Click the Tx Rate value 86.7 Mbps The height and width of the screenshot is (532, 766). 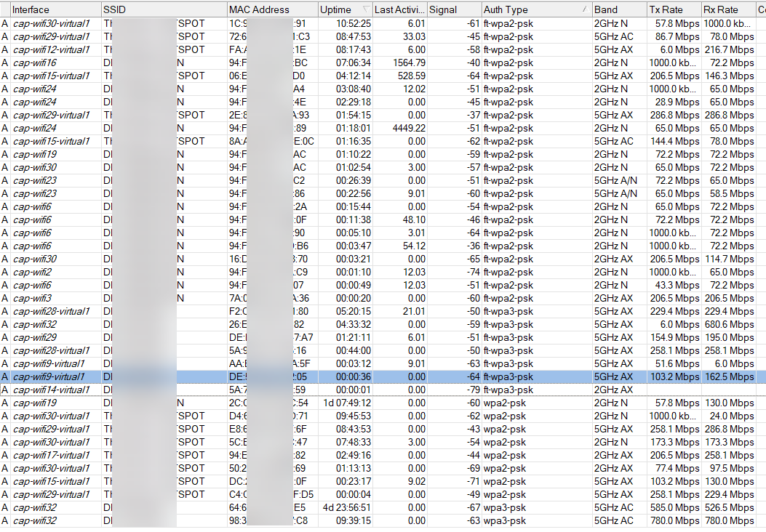click(677, 36)
